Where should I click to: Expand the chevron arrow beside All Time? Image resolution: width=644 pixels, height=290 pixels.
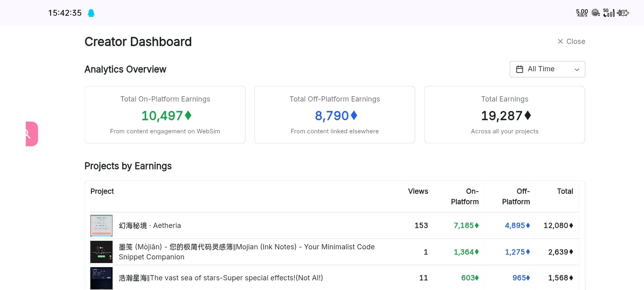577,70
